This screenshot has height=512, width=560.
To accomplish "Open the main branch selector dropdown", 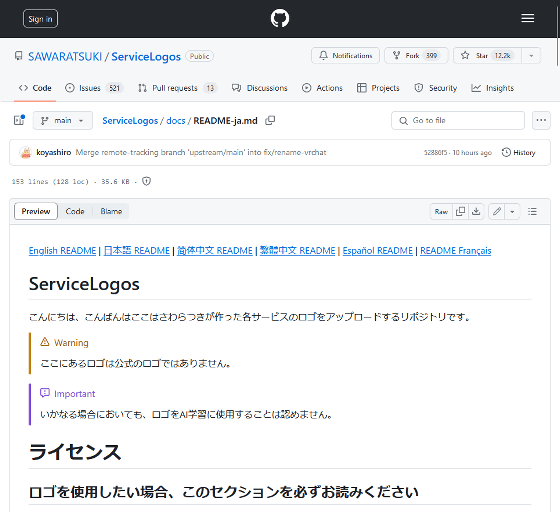I will [x=62, y=121].
